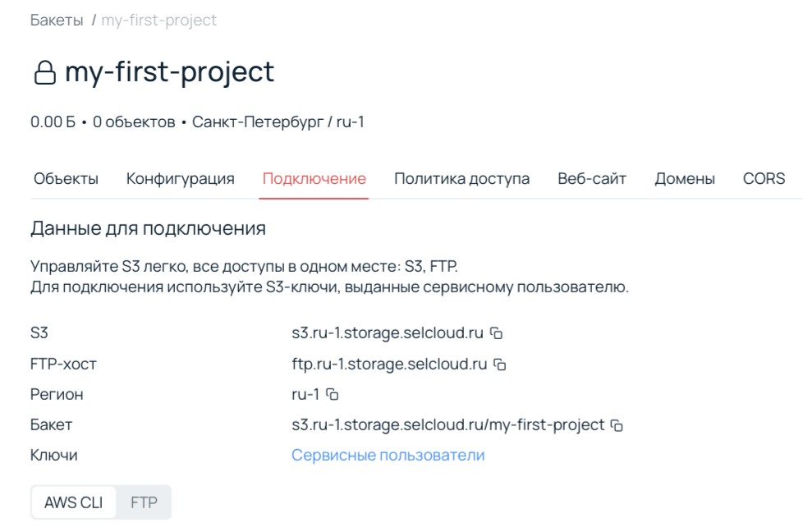
Task: Click the lock icon beside bucket title
Action: click(44, 74)
